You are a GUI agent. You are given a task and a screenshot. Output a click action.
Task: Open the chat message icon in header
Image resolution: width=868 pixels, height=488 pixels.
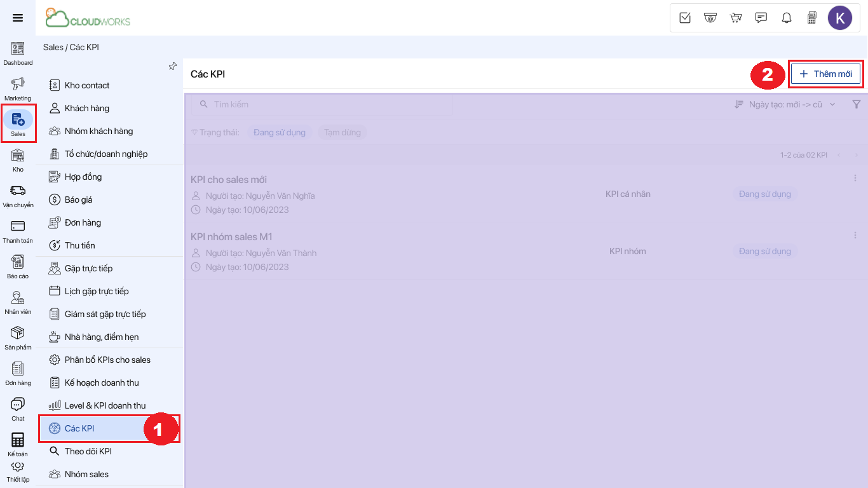pos(761,18)
